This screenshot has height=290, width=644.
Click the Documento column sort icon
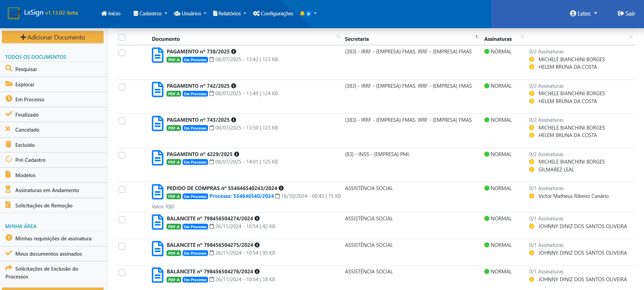coord(338,37)
